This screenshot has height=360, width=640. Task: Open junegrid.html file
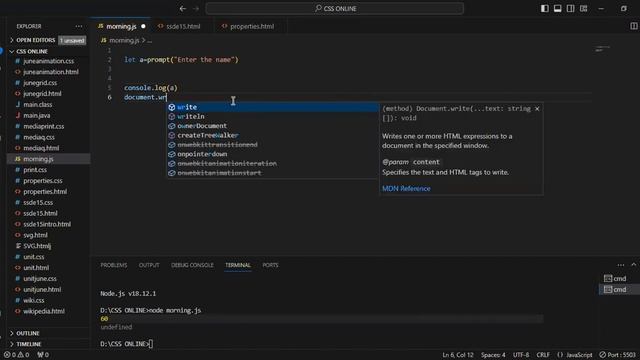coord(42,93)
